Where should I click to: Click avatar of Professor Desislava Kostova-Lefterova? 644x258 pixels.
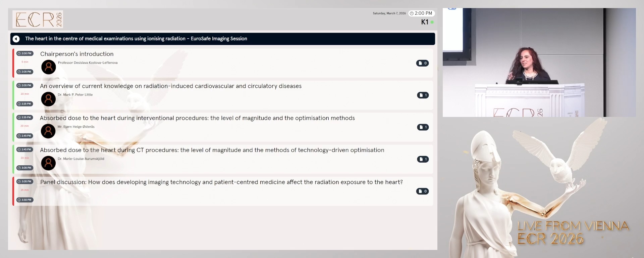[49, 67]
